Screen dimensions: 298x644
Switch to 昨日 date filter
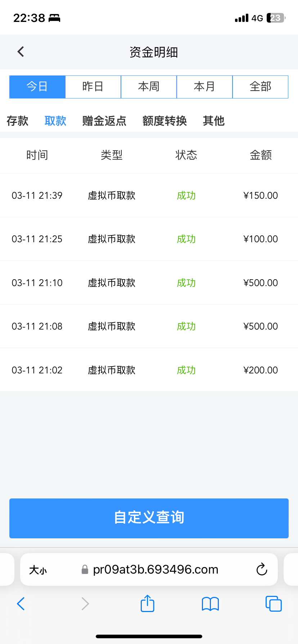[93, 87]
